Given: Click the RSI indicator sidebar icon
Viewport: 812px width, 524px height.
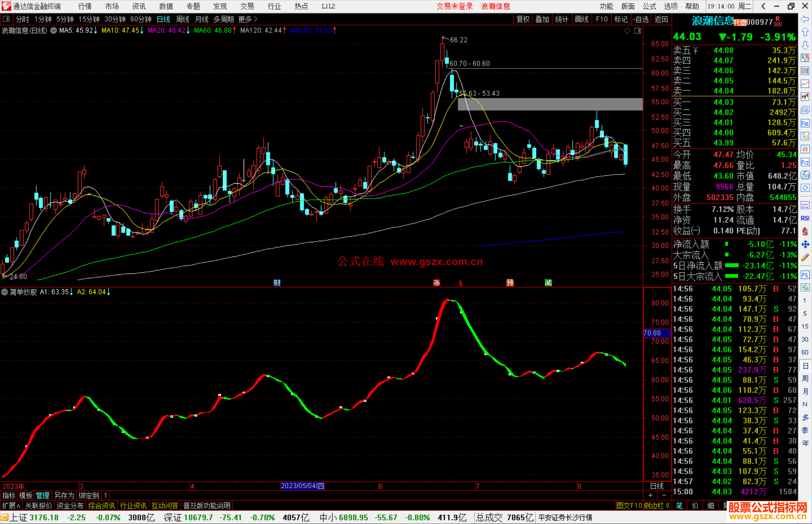Looking at the screenshot, I should coord(805,218).
